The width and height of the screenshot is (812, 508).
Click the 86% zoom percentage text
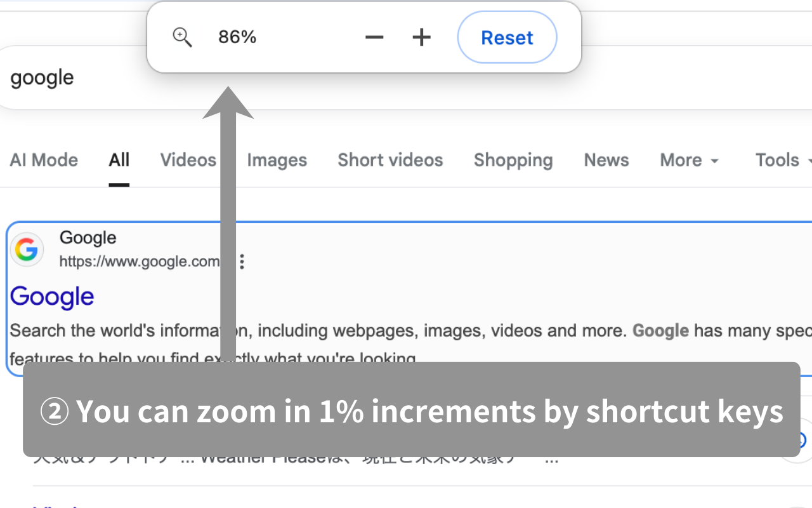pyautogui.click(x=237, y=37)
